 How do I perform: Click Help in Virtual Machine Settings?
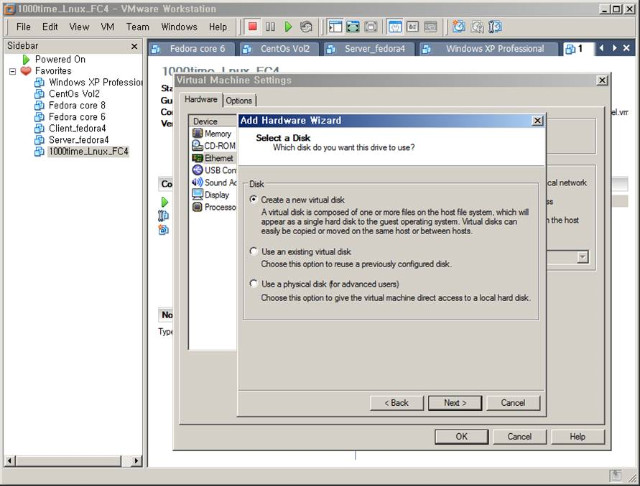coord(578,436)
